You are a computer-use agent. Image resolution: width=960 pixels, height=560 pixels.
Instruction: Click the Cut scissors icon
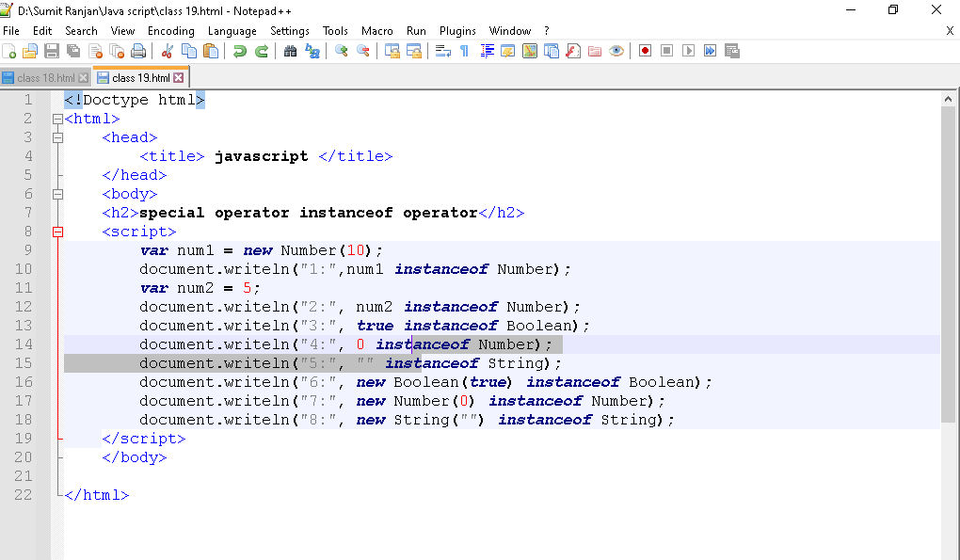tap(168, 51)
